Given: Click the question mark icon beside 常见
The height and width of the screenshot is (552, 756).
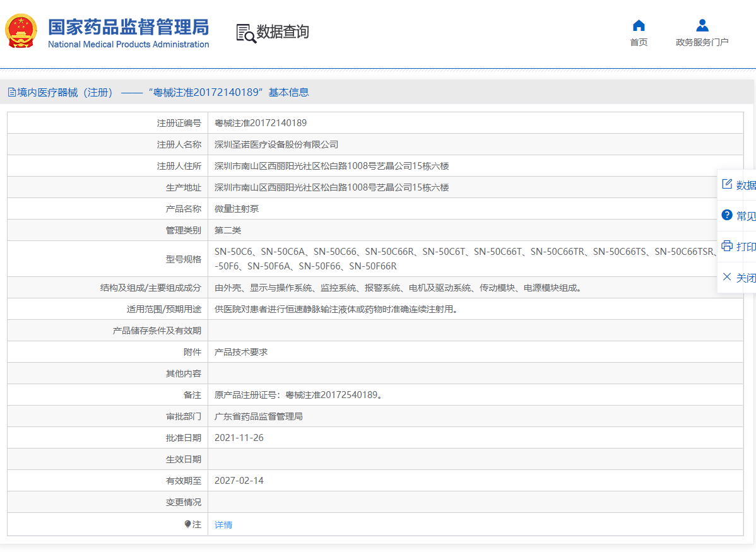Looking at the screenshot, I should [x=727, y=215].
